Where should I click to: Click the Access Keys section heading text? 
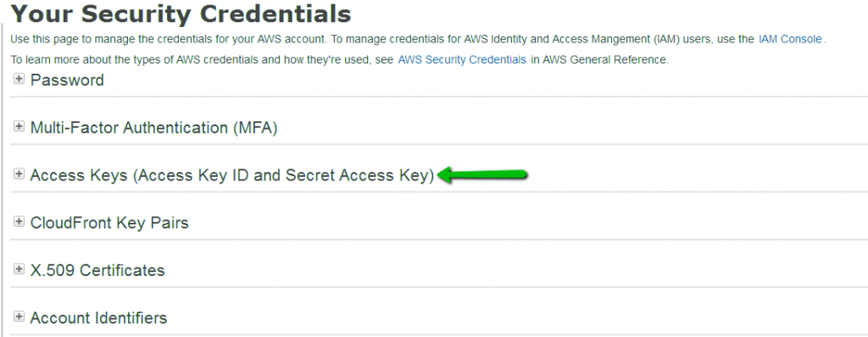coord(232,175)
